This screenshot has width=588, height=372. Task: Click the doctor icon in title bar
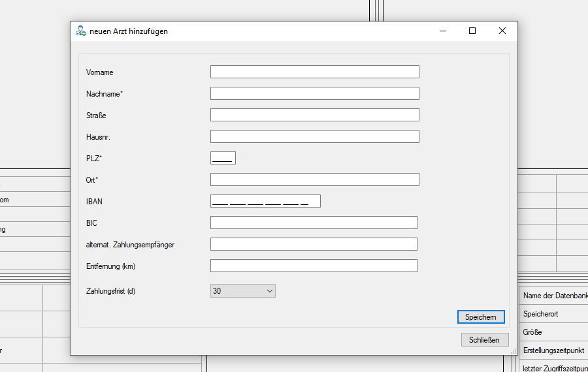click(80, 31)
